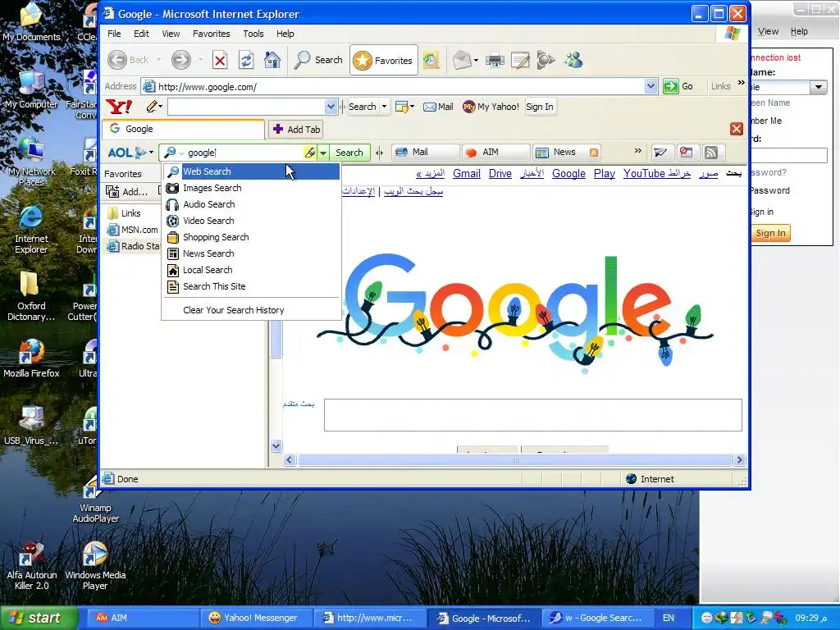
Task: Open Yahoo Search button dropdown arrow
Action: (x=384, y=107)
